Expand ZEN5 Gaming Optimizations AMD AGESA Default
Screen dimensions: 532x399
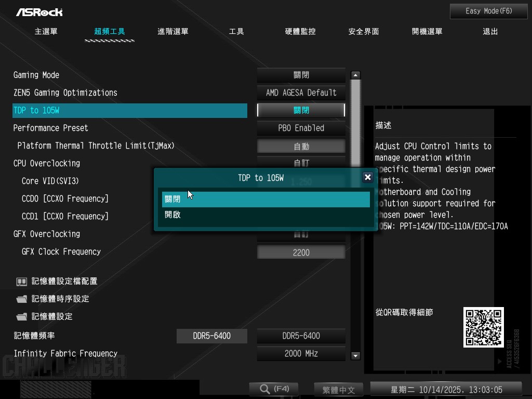(301, 93)
